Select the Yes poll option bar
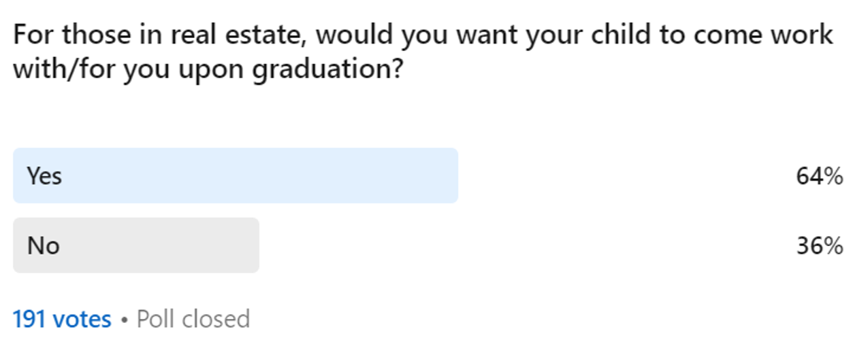The height and width of the screenshot is (344, 868). coord(235,175)
